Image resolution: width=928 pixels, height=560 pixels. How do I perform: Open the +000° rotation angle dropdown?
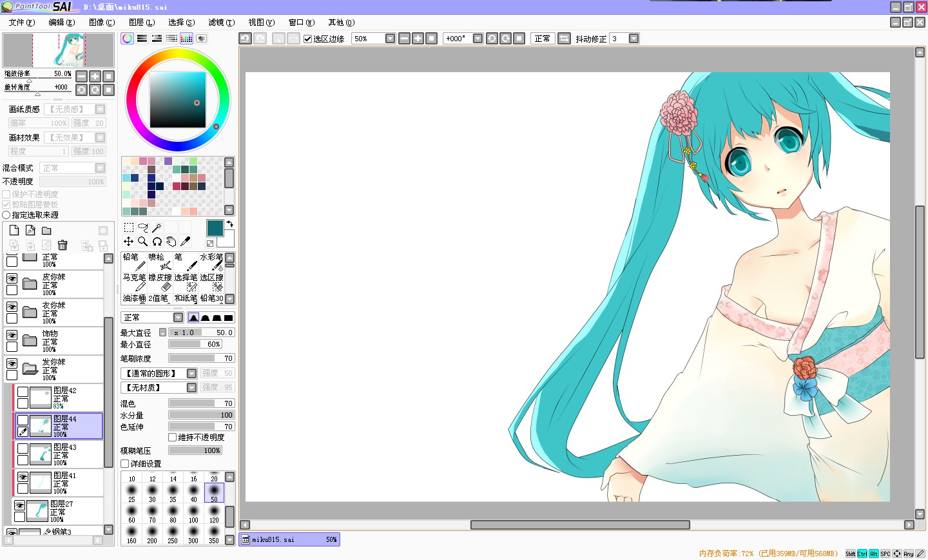pyautogui.click(x=478, y=39)
